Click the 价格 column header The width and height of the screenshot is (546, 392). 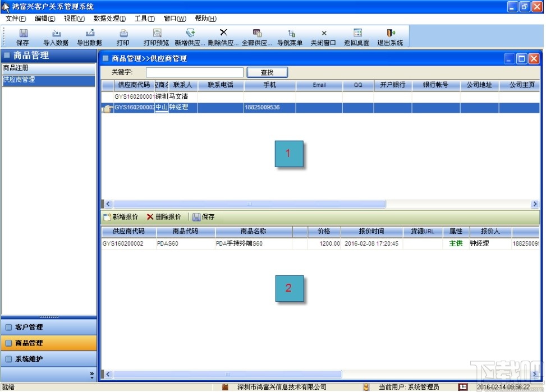(324, 231)
